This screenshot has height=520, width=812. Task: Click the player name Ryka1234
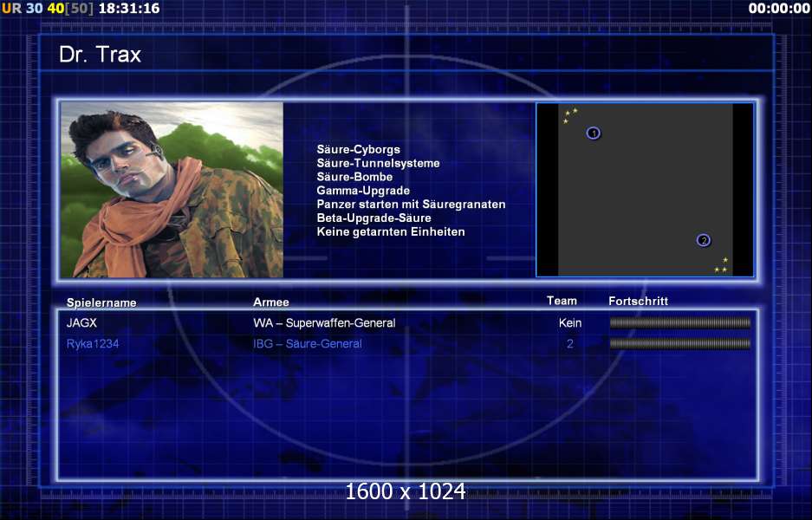coord(93,343)
